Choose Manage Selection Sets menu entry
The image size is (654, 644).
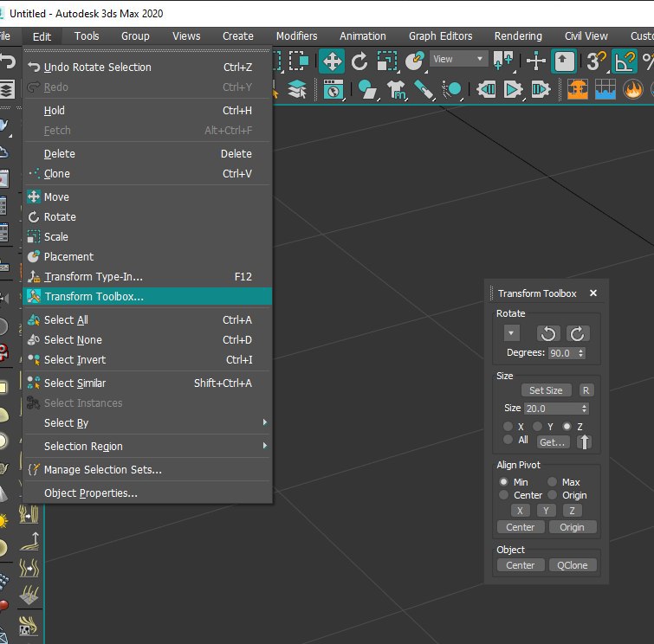[x=147, y=470]
